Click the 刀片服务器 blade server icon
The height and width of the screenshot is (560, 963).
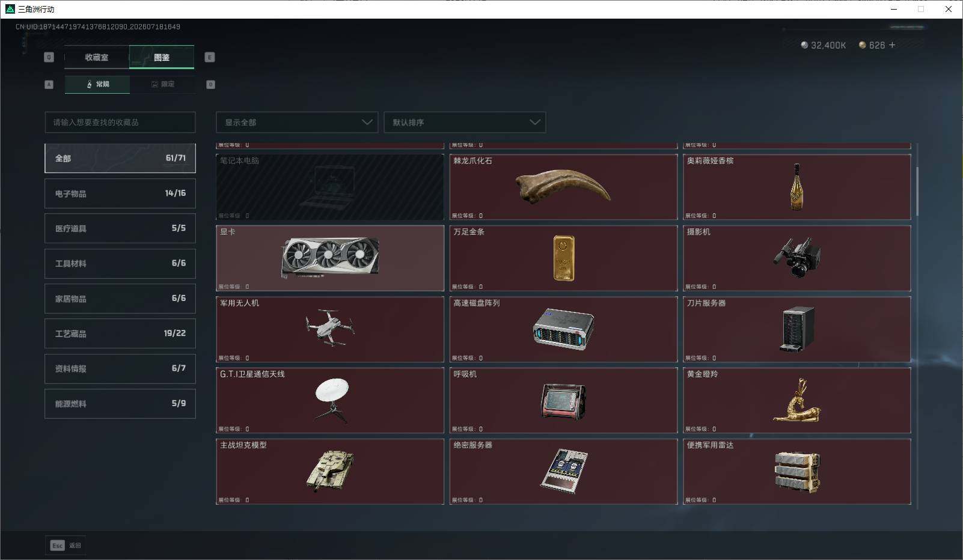798,329
